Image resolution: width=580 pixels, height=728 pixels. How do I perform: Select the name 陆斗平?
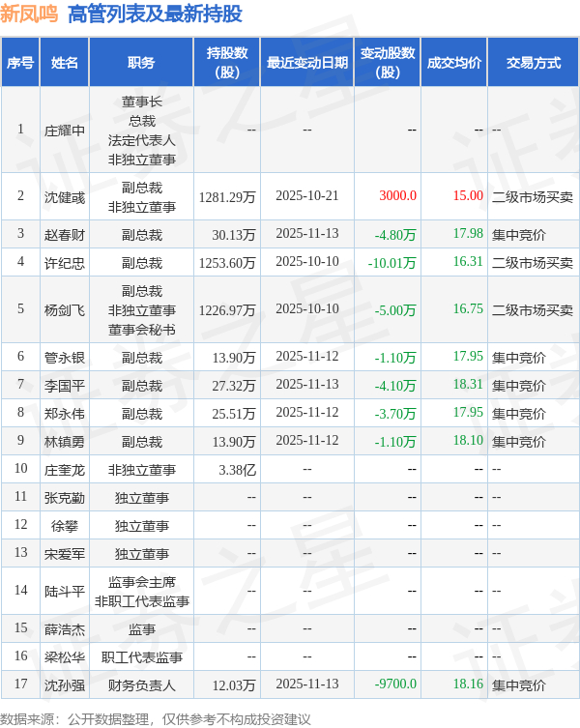click(65, 592)
